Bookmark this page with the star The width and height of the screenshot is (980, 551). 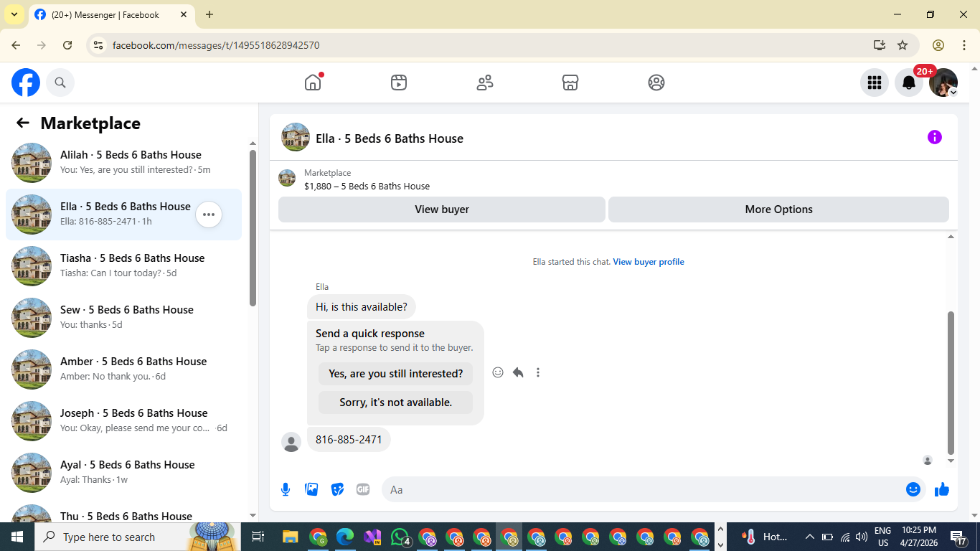[x=903, y=45]
